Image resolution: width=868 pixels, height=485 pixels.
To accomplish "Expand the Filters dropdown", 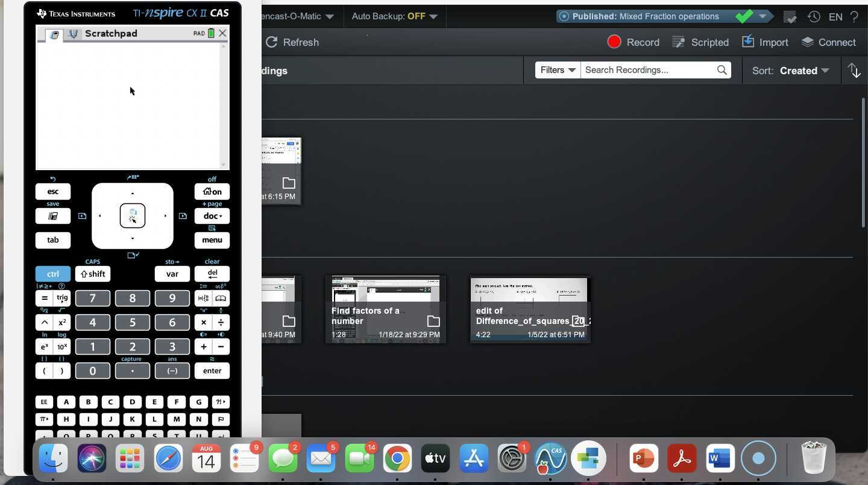I will (x=558, y=70).
